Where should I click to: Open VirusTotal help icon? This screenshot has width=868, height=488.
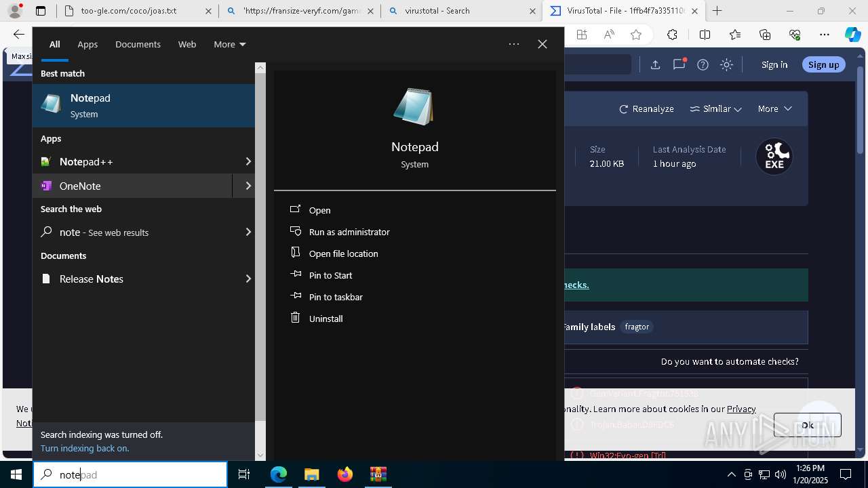tap(703, 64)
